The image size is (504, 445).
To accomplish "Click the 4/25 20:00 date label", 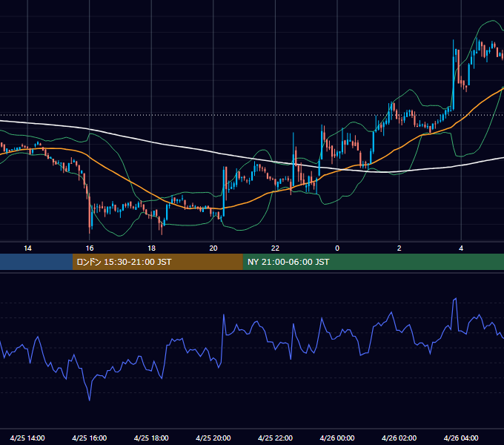I will (213, 438).
